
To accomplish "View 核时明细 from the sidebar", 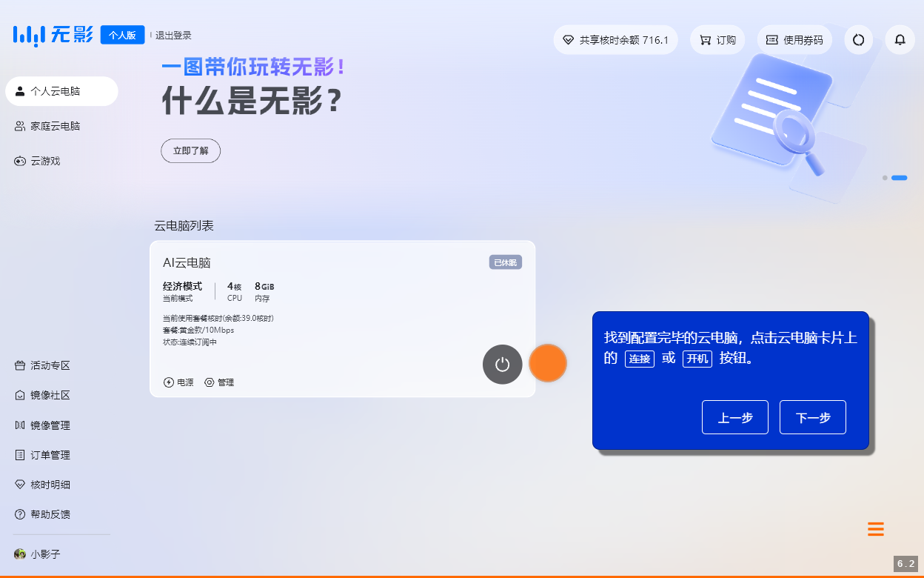I will [44, 484].
